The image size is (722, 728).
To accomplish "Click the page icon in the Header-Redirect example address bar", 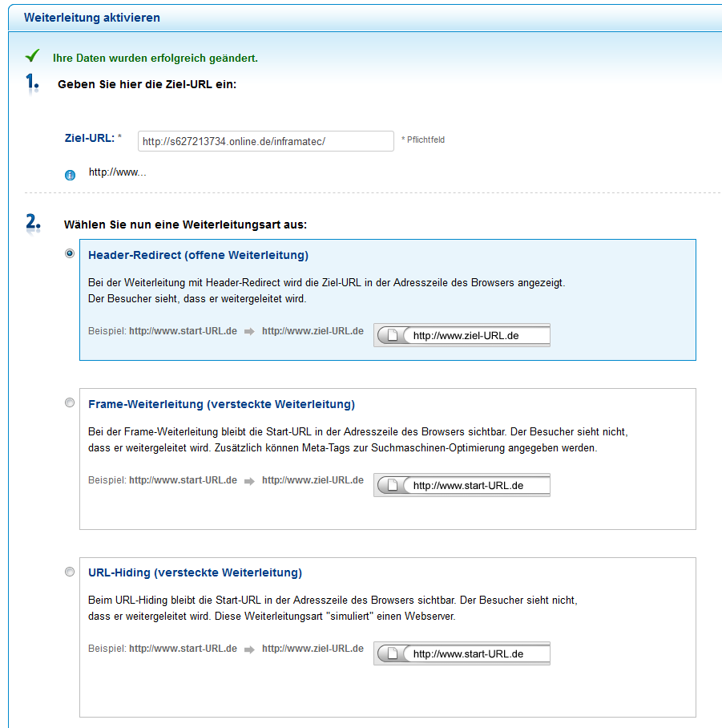I will click(x=393, y=335).
